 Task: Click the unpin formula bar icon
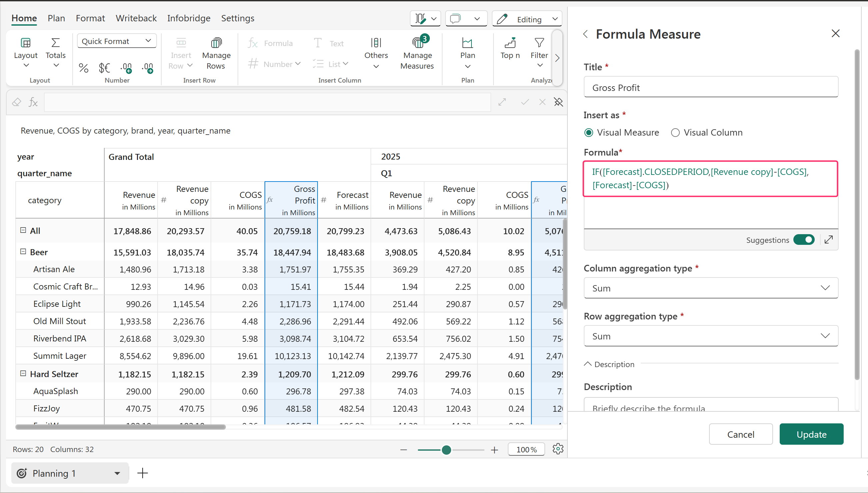(x=558, y=102)
